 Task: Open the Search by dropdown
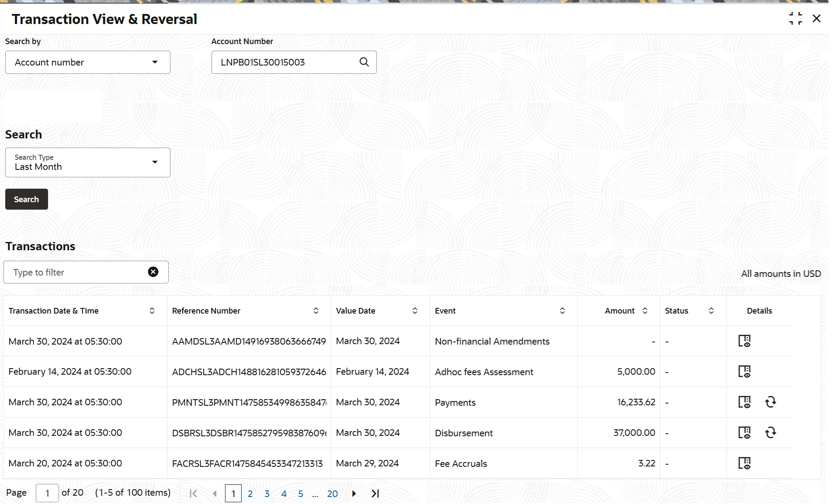click(x=87, y=62)
